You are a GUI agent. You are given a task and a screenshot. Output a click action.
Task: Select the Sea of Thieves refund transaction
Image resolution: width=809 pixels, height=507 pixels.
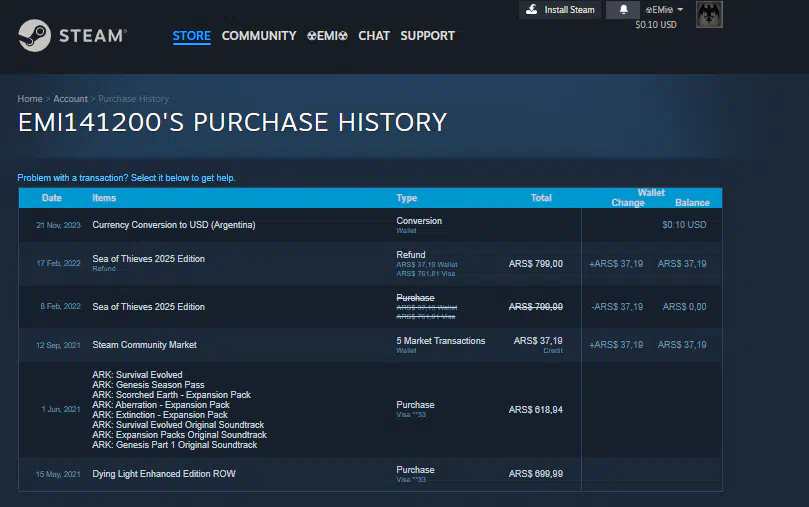(x=370, y=264)
